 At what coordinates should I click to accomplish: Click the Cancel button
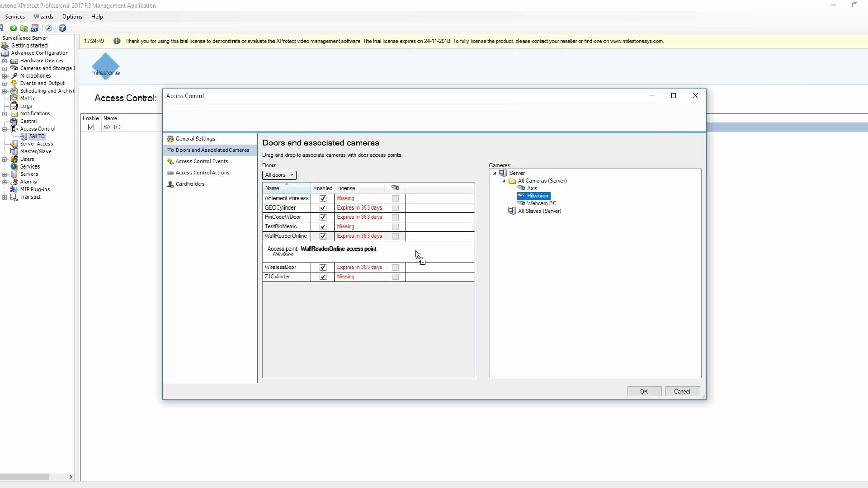(682, 391)
